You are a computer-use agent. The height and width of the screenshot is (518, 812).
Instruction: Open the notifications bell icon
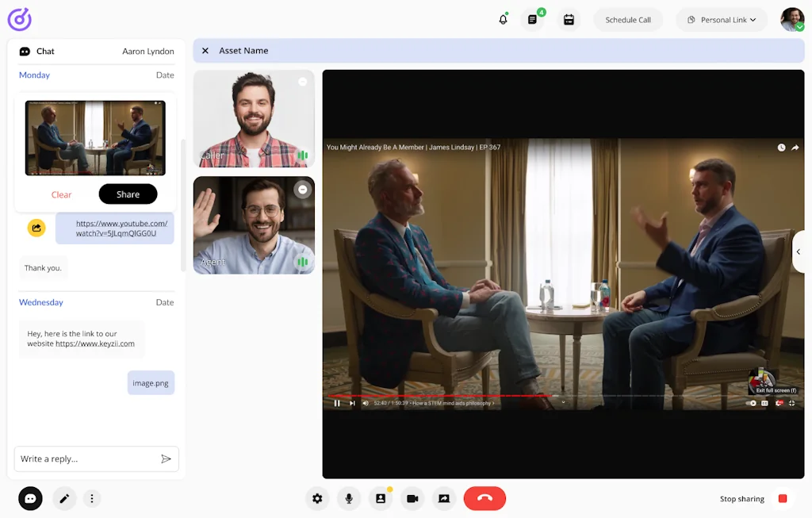[503, 20]
